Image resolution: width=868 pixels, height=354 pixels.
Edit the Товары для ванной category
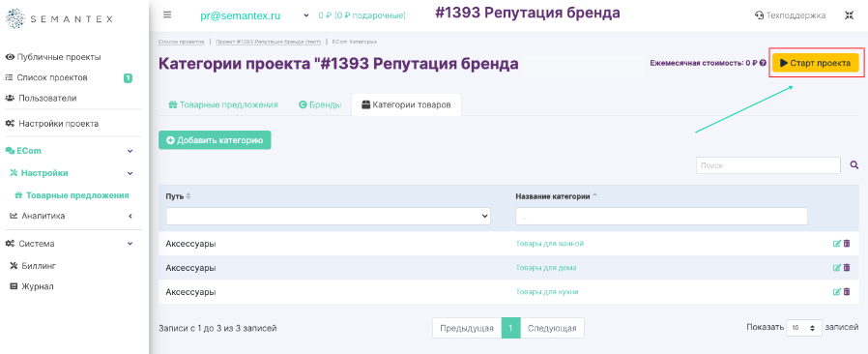(x=836, y=244)
